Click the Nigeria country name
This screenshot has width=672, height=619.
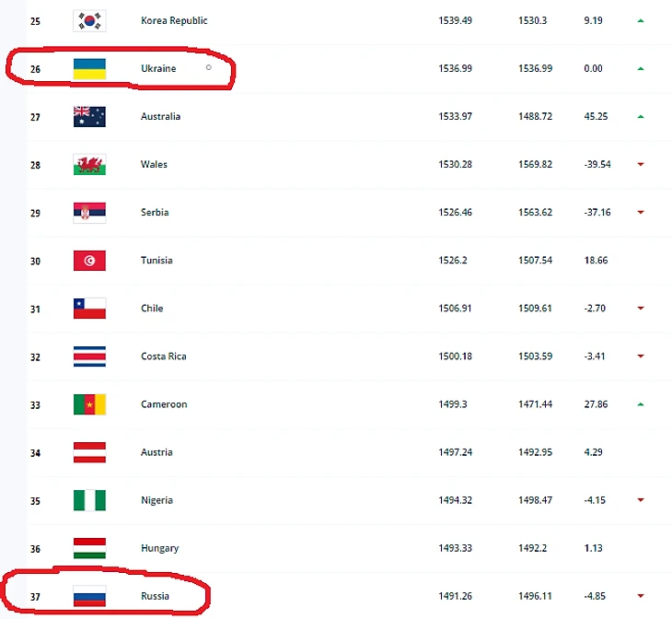156,500
